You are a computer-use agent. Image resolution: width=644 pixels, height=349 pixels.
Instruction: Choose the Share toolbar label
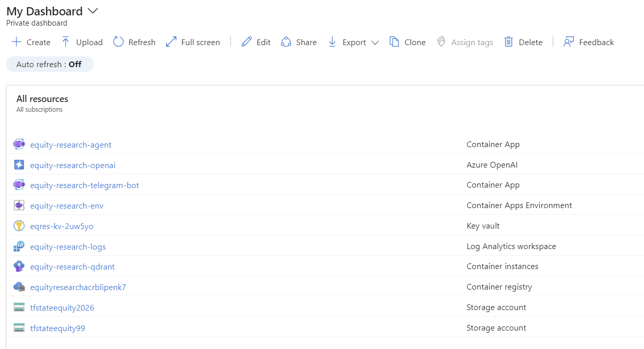[307, 43]
